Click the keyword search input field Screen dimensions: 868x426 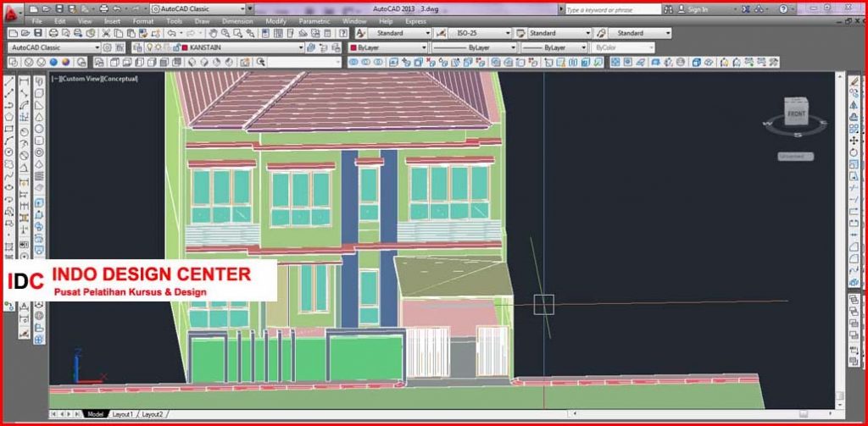coord(613,9)
